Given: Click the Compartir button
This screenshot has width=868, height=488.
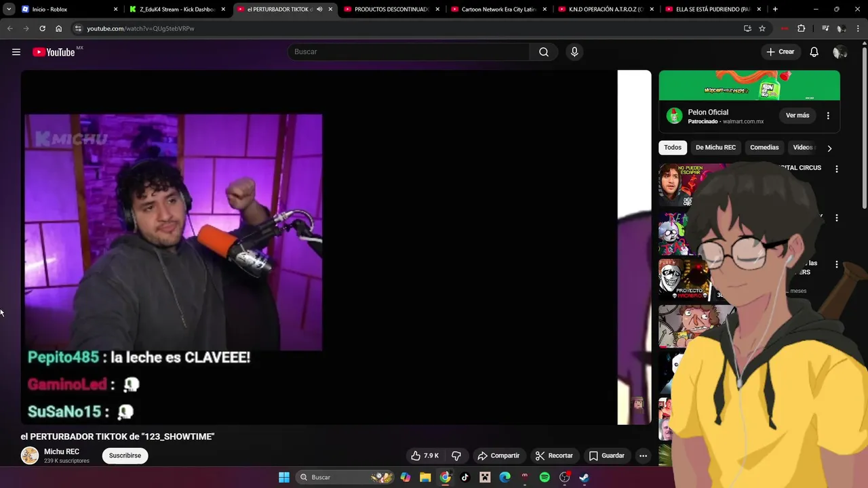Looking at the screenshot, I should click(x=498, y=455).
